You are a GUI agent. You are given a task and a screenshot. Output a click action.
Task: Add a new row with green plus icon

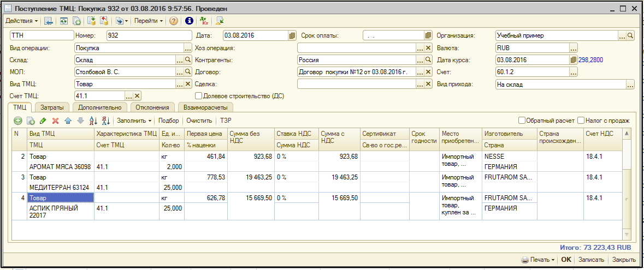[18, 121]
